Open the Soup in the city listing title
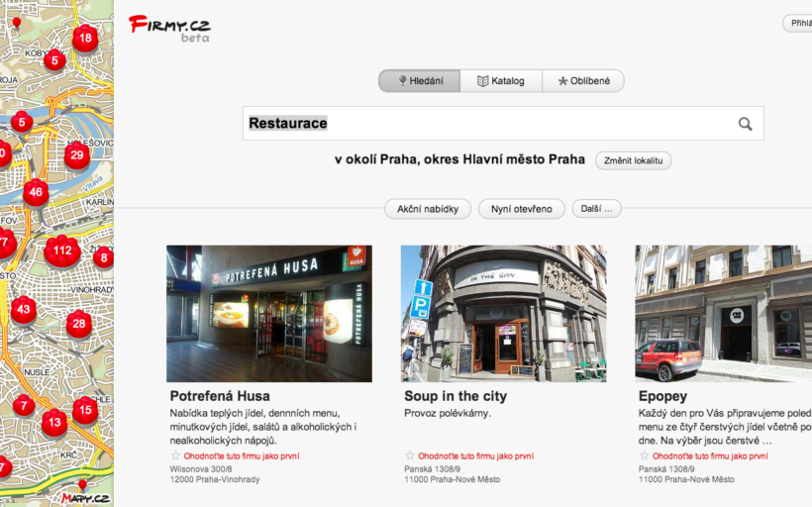The image size is (812, 507). click(456, 396)
